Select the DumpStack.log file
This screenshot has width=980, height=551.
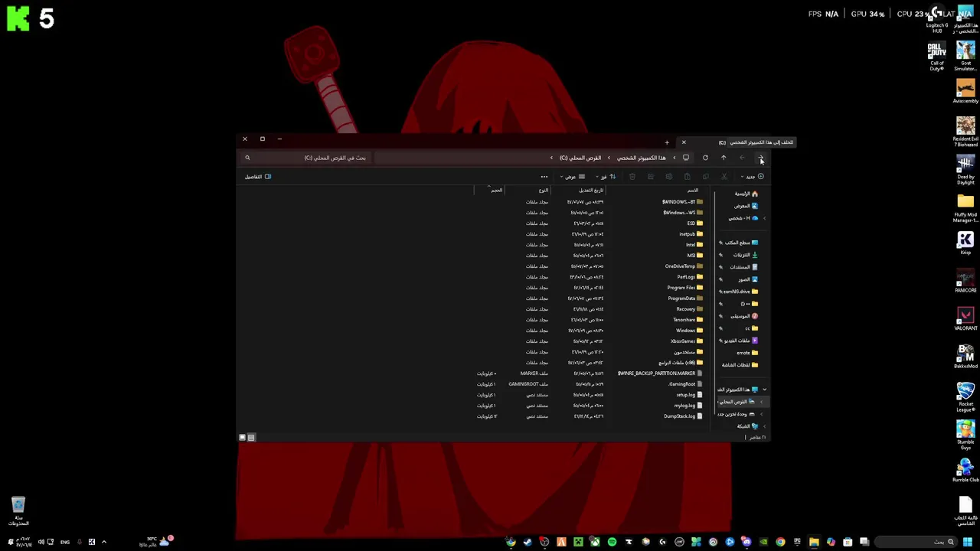pyautogui.click(x=684, y=416)
